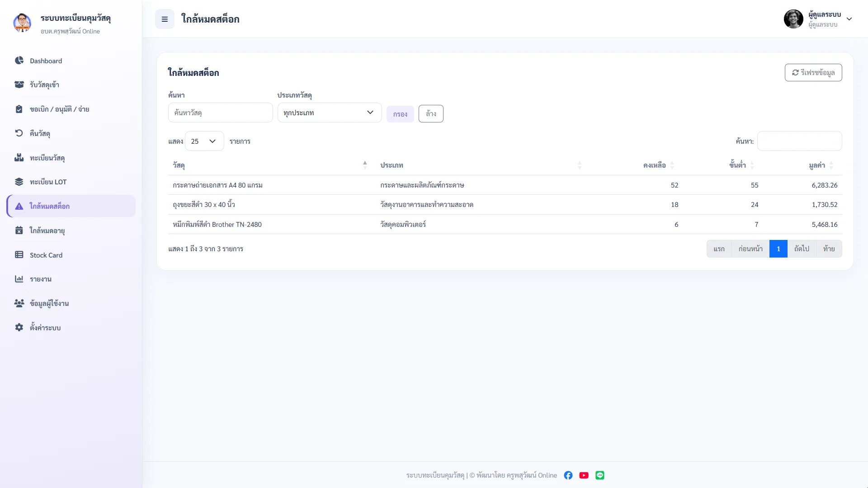Click the system logo in sidebar
The width and height of the screenshot is (868, 488).
pos(22,23)
